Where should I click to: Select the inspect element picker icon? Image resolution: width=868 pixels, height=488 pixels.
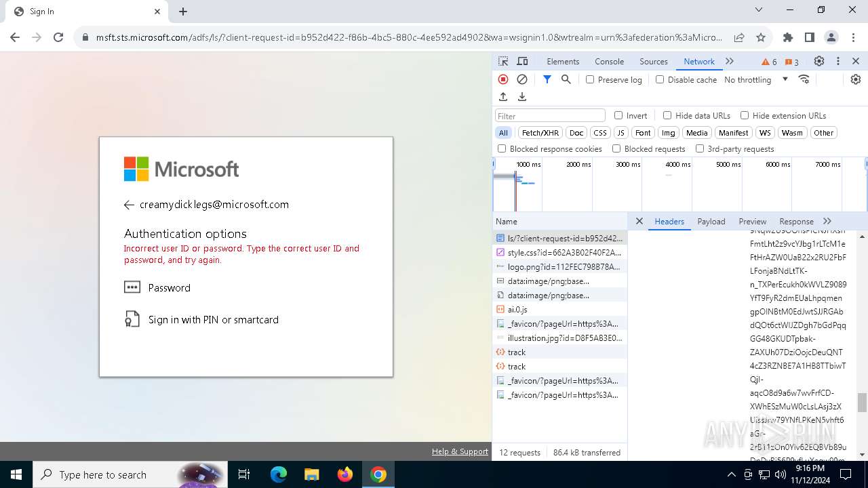tap(503, 61)
